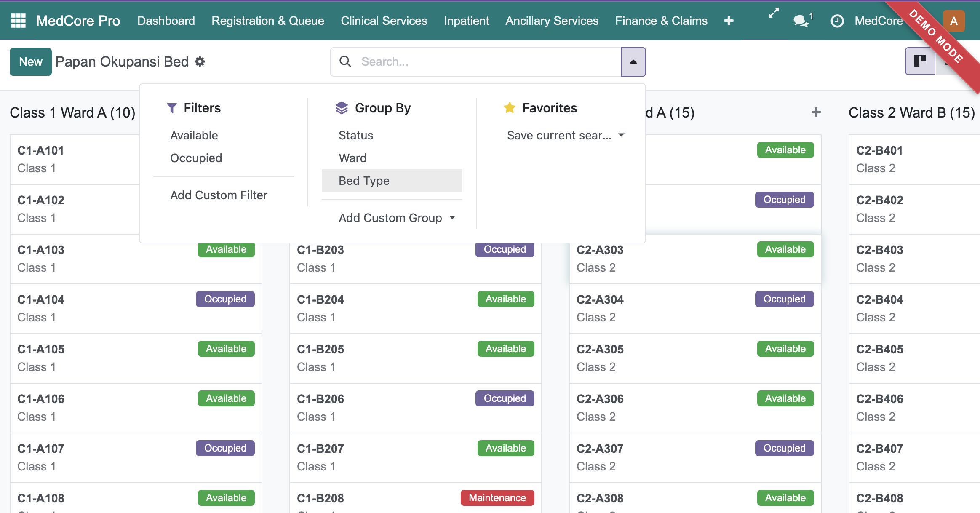The width and height of the screenshot is (980, 513).
Task: Expand Save current search dropdown
Action: click(x=566, y=135)
